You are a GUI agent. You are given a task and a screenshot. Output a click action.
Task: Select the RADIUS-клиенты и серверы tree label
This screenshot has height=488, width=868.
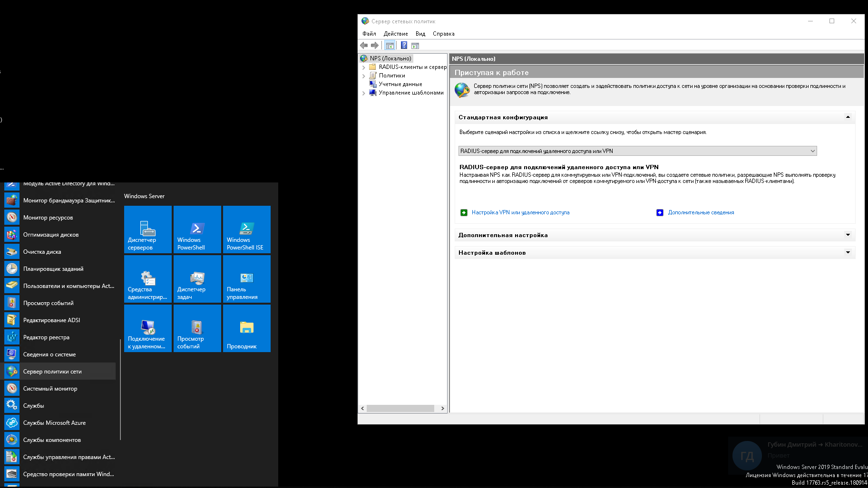413,67
